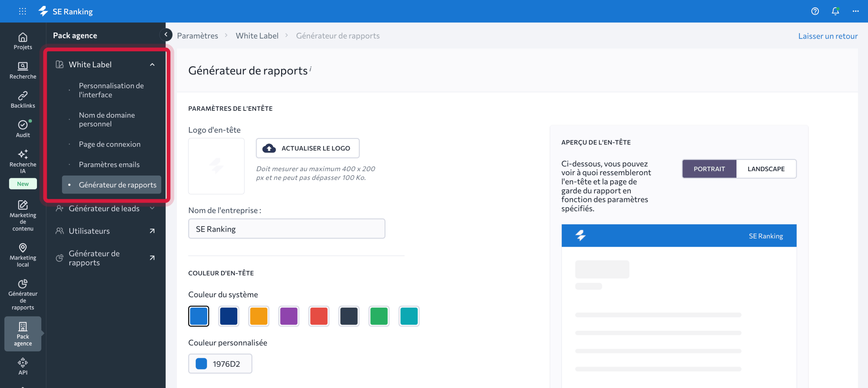This screenshot has height=388, width=868.
Task: Select the dark slate system color
Action: 349,316
